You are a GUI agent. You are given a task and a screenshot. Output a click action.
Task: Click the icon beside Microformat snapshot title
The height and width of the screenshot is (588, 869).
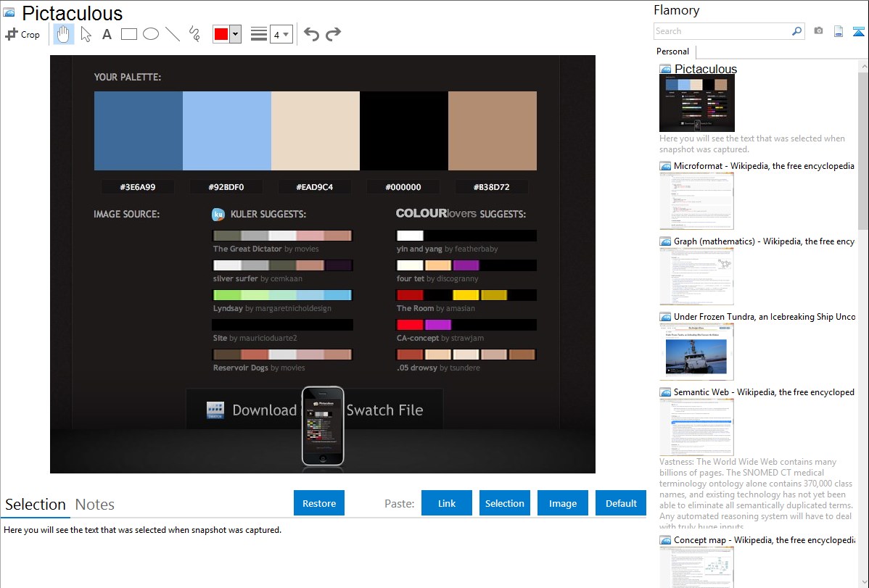tap(665, 166)
